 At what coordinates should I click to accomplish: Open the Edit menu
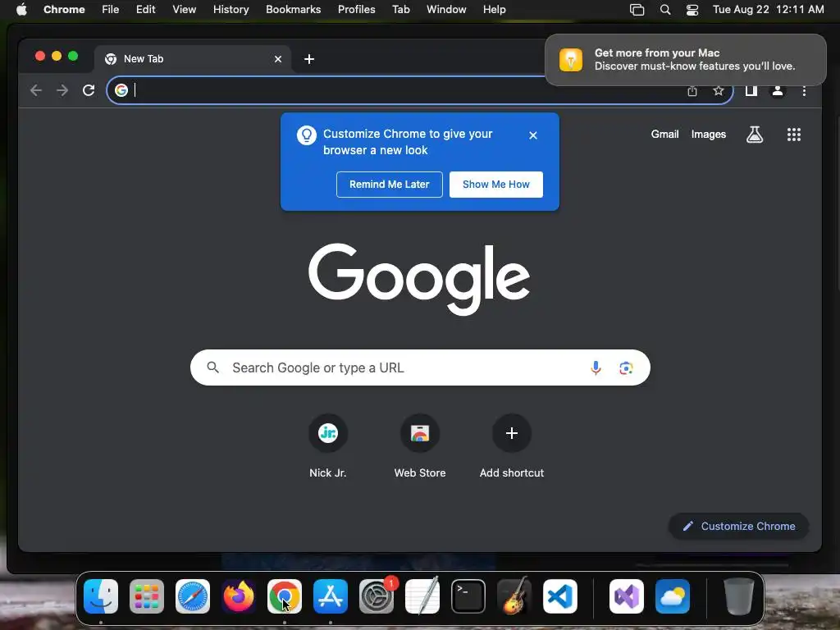146,10
